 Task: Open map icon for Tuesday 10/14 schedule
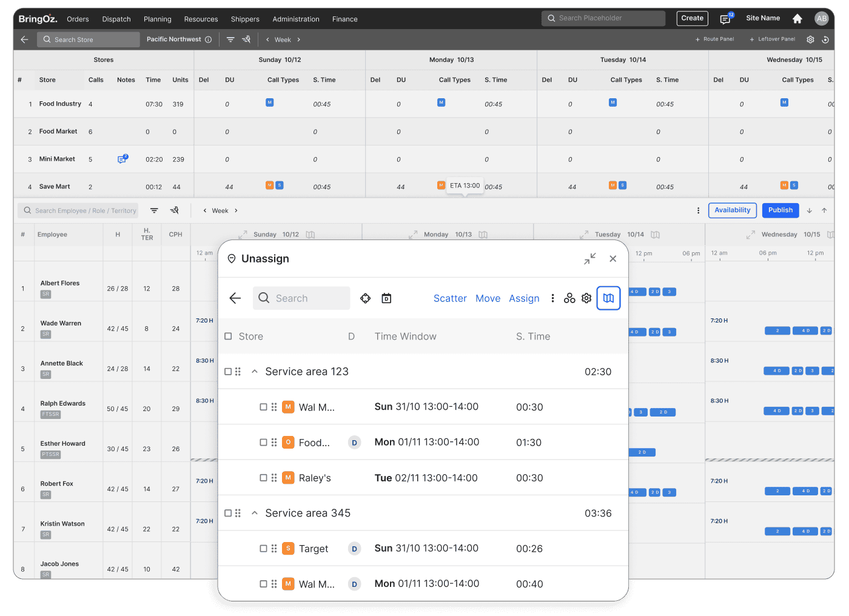[656, 235]
